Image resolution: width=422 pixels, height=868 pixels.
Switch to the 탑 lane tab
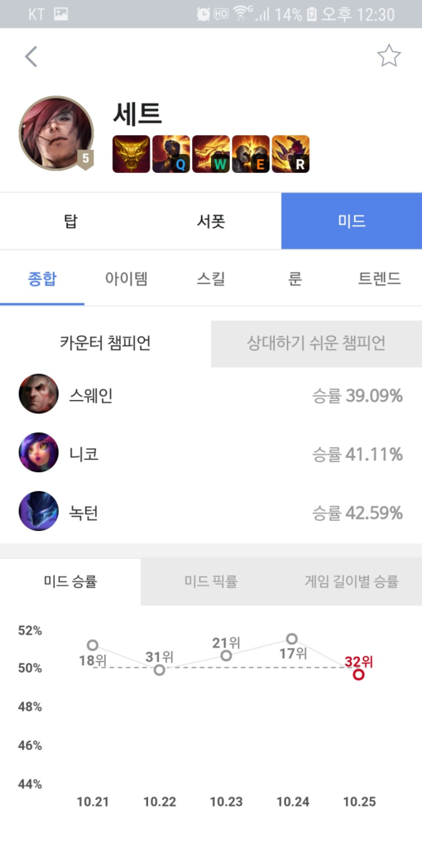(70, 221)
